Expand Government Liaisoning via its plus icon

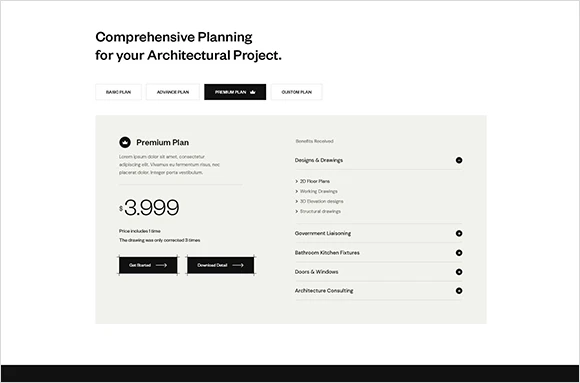tap(459, 234)
